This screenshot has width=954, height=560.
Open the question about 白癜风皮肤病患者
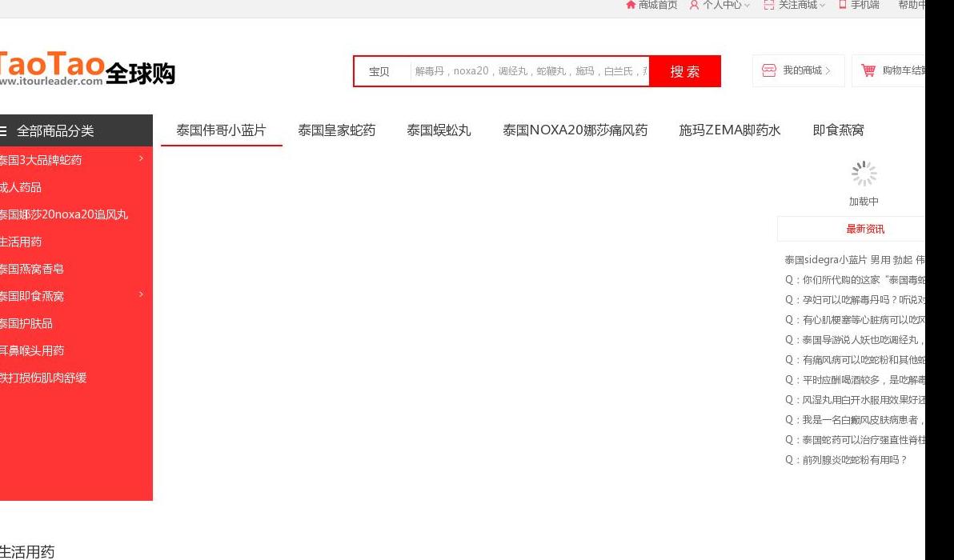tap(855, 419)
